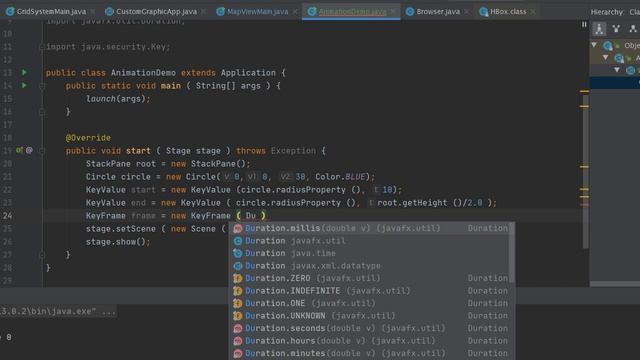Image resolution: width=640 pixels, height=360 pixels.
Task: Jump to the topmost yellow warning stripe mark
Action: click(584, 91)
